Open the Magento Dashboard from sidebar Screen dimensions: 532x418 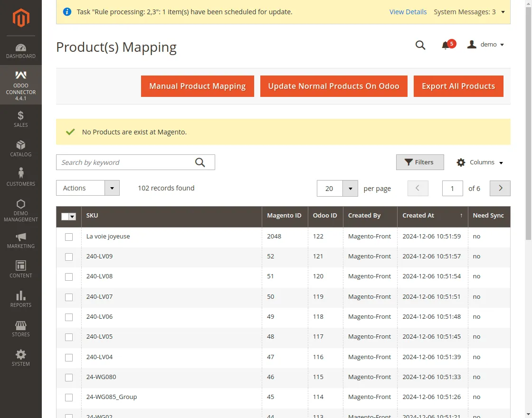click(21, 50)
